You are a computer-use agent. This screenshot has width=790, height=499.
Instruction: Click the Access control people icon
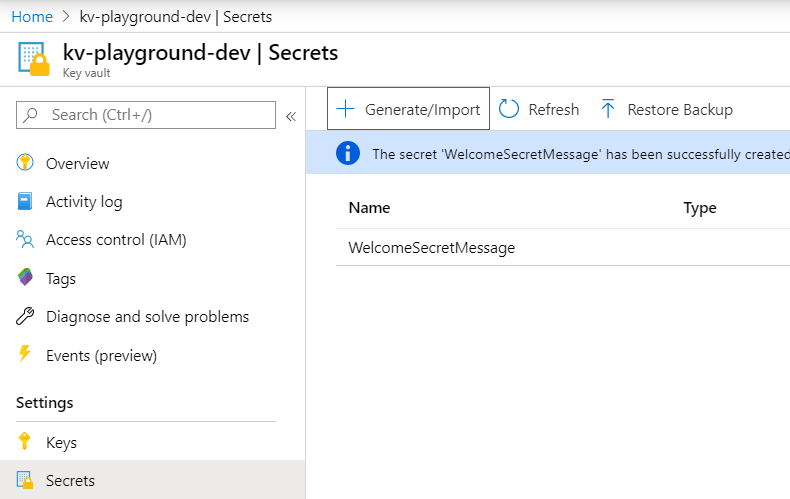(26, 239)
